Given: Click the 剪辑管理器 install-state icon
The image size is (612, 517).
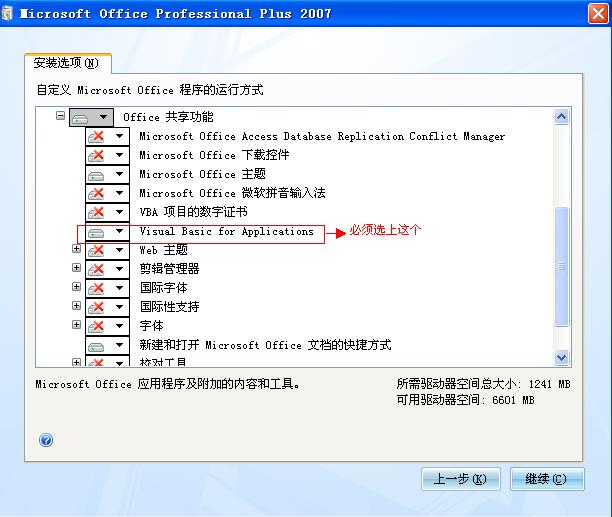Looking at the screenshot, I should (x=96, y=269).
